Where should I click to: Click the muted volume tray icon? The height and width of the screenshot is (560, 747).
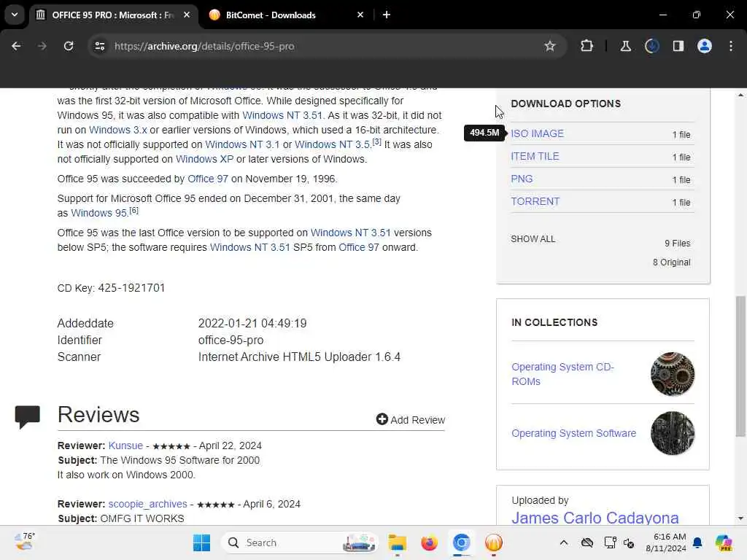tap(629, 542)
